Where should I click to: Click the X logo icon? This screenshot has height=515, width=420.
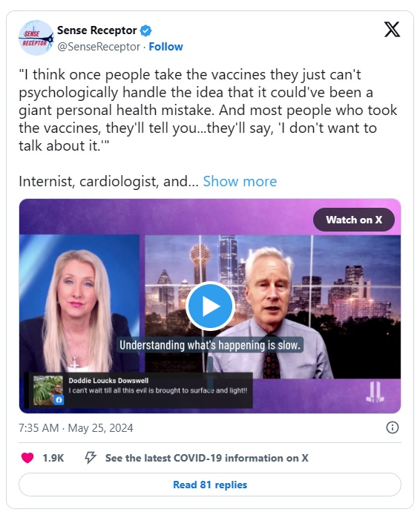tap(392, 30)
